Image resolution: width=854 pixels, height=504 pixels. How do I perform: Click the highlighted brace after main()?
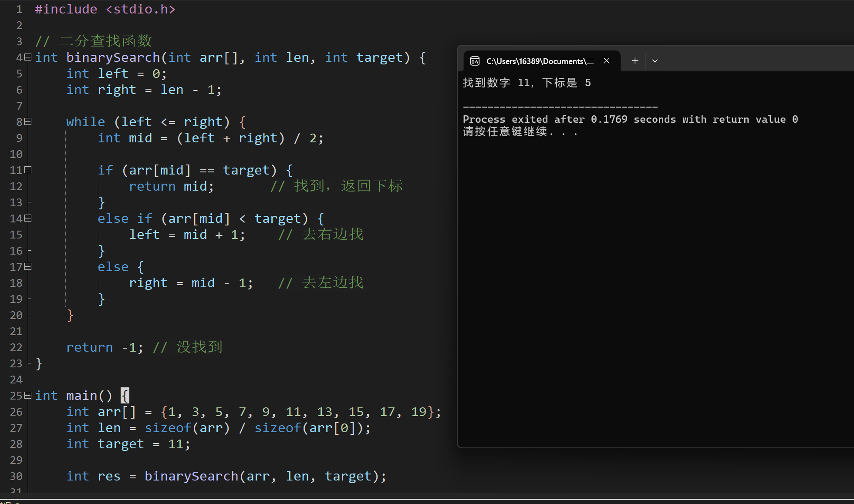pos(125,396)
